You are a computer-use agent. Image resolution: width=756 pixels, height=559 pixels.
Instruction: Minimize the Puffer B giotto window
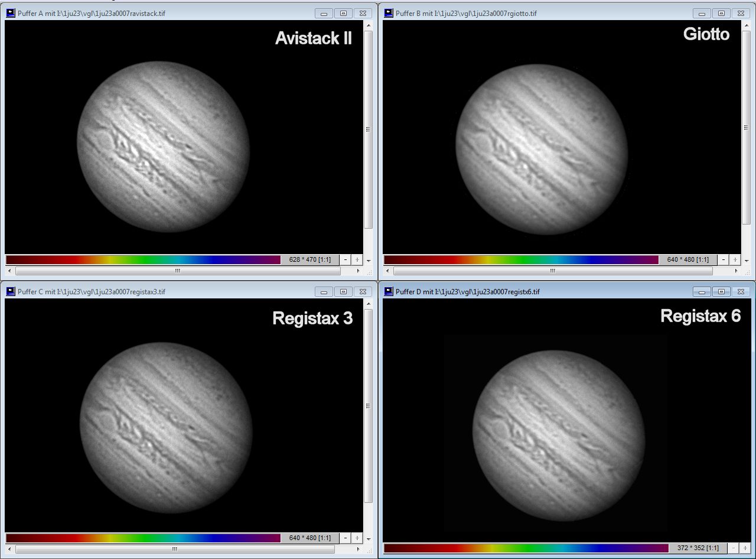tap(702, 13)
